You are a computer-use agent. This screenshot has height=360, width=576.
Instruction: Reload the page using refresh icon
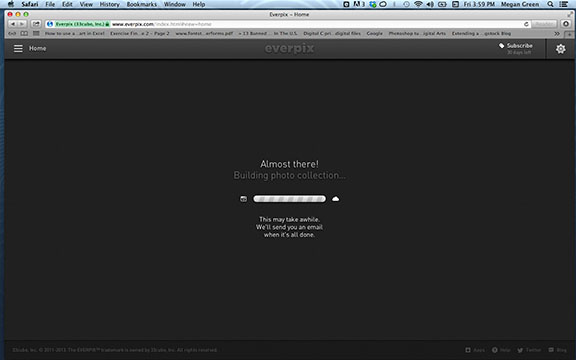point(526,24)
